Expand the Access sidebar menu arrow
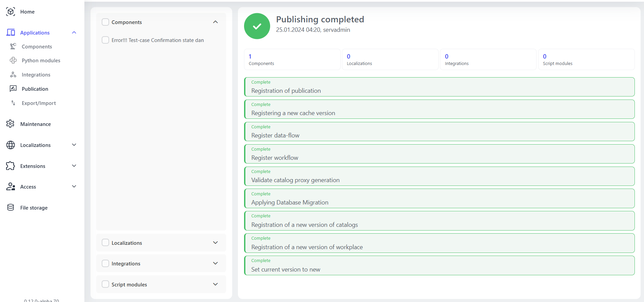This screenshot has width=644, height=302. (74, 187)
